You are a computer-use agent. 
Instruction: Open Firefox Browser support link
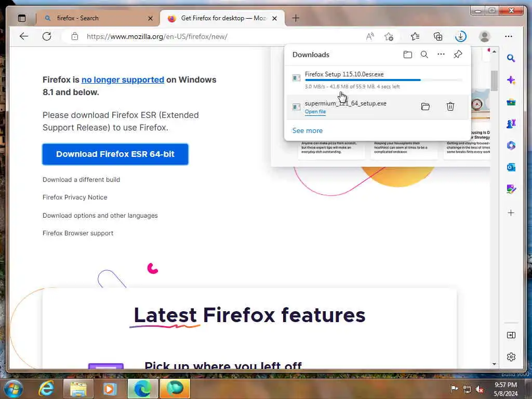pos(78,233)
